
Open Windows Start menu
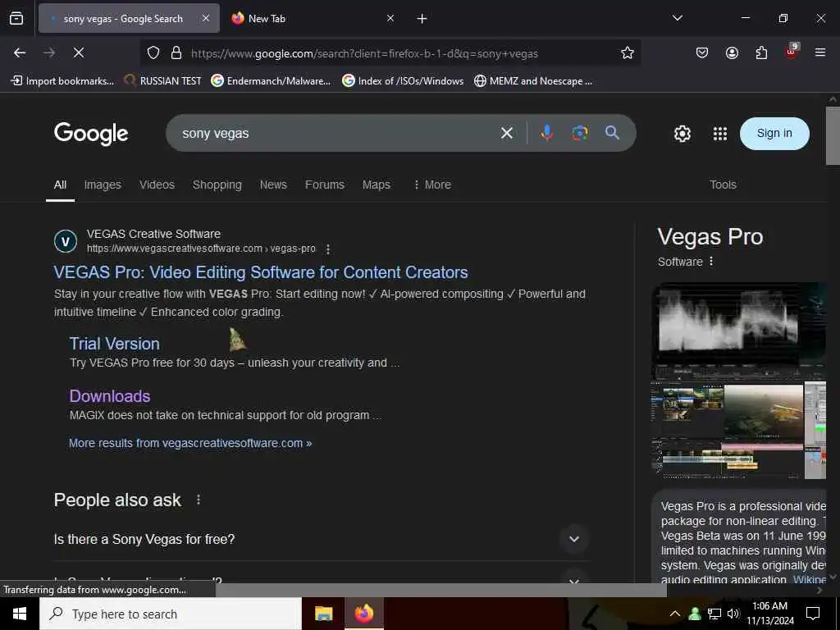pos(20,614)
